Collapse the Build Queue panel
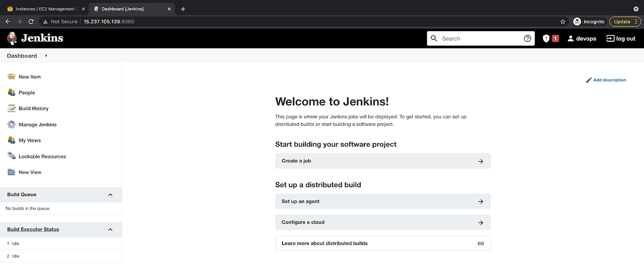Image resolution: width=644 pixels, height=264 pixels. (x=110, y=195)
